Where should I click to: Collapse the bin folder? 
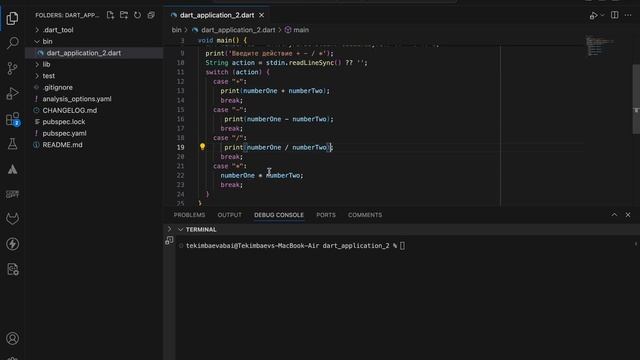point(37,41)
